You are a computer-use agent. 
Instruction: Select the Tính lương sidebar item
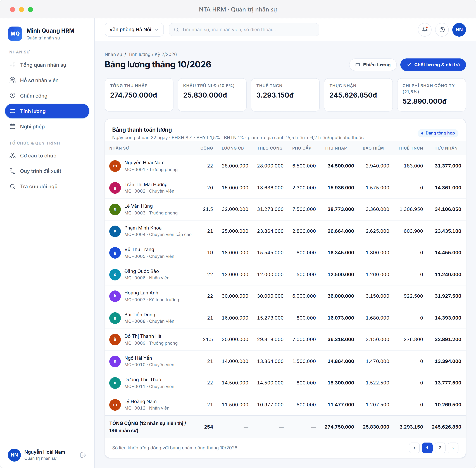[x=47, y=111]
